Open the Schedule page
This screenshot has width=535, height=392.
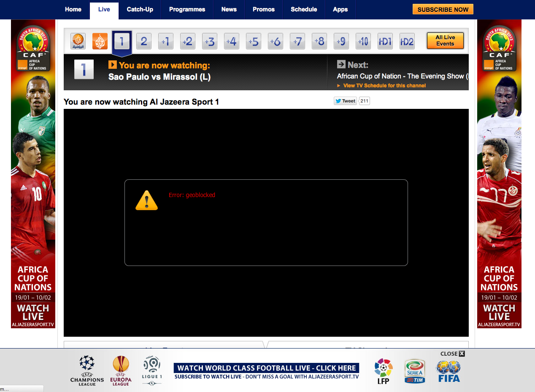pyautogui.click(x=304, y=10)
